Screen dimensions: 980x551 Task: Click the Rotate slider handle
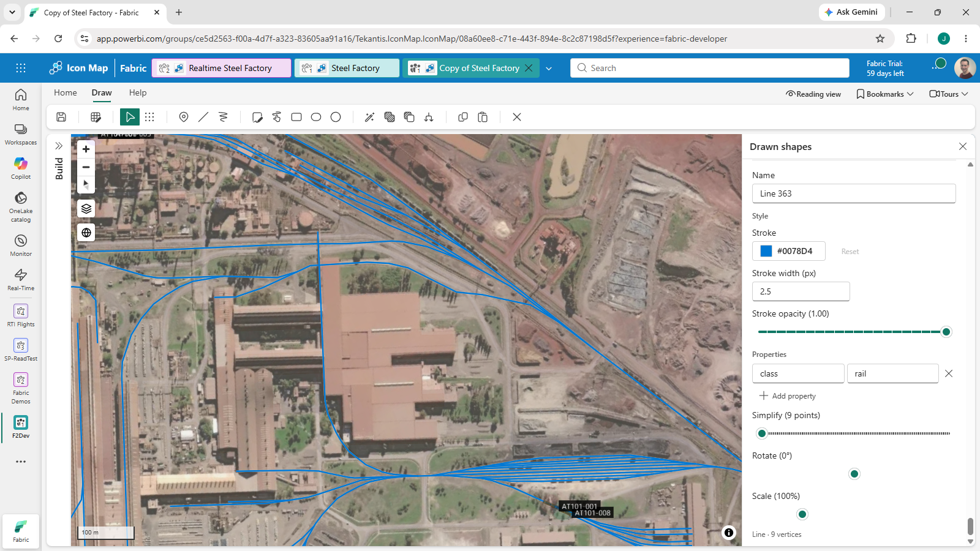(x=854, y=474)
